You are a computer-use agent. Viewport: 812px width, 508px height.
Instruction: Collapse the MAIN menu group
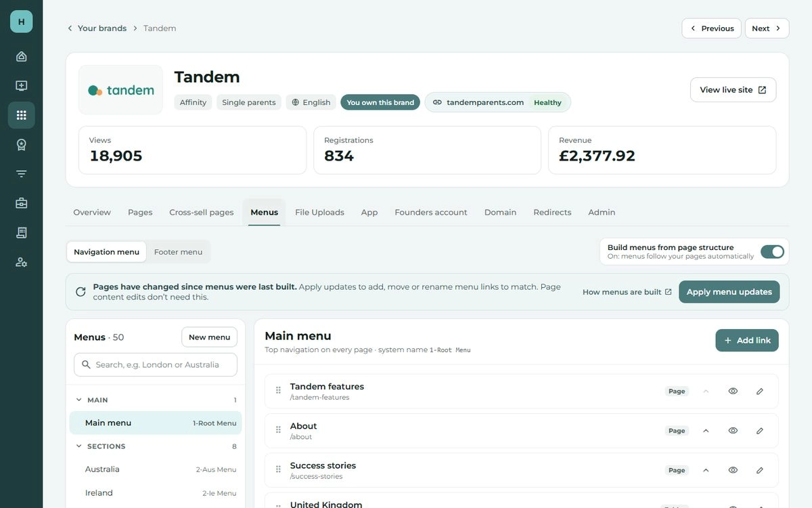click(79, 400)
